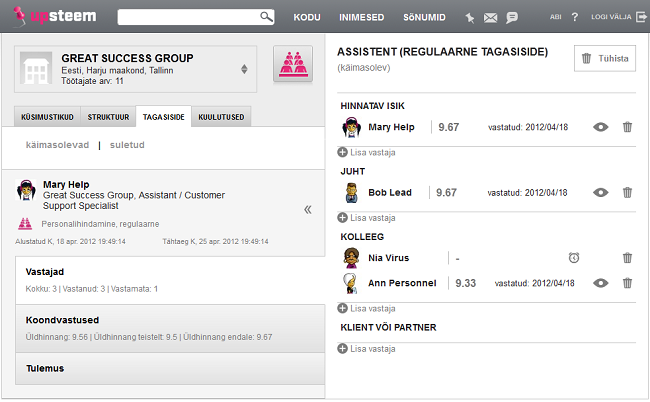
Task: Open the envelope messages icon
Action: (x=490, y=17)
